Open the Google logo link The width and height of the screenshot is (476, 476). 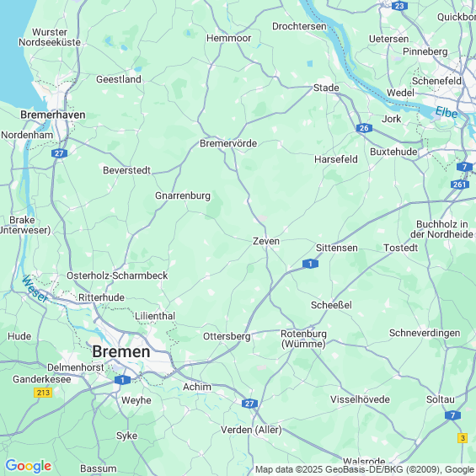[x=29, y=466]
